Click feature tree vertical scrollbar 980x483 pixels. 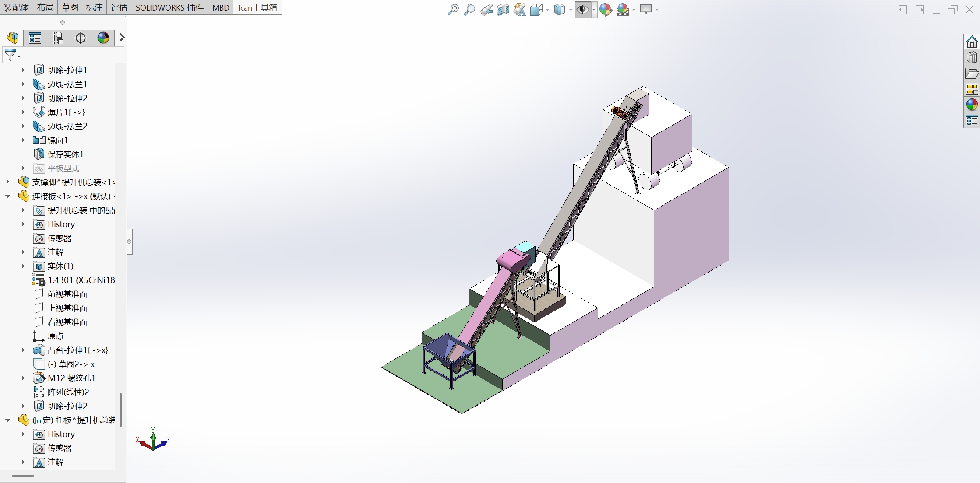(x=120, y=409)
